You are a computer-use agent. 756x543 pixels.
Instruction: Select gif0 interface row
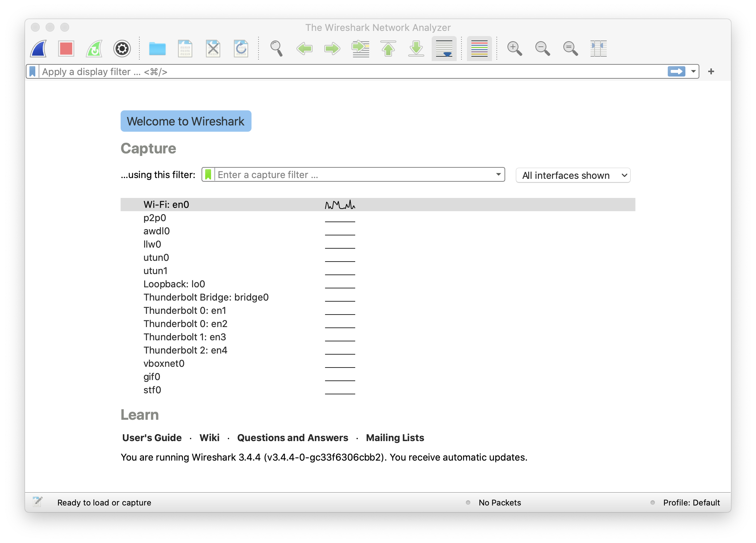point(378,377)
